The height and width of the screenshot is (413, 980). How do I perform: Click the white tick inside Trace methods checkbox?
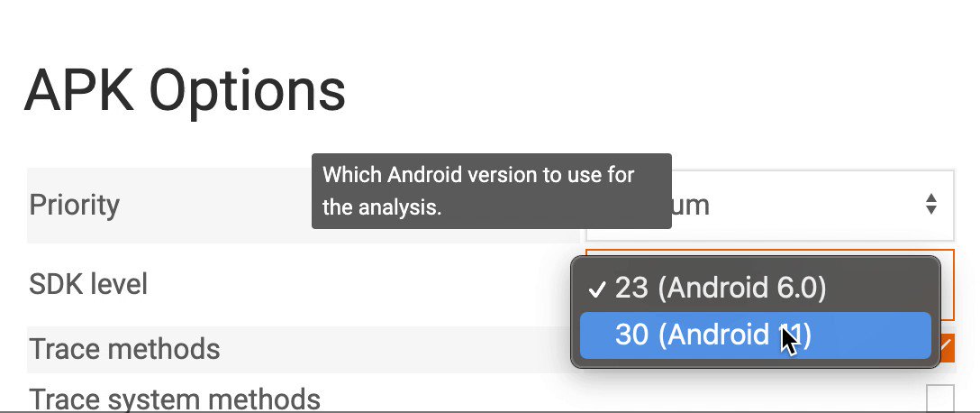(948, 345)
